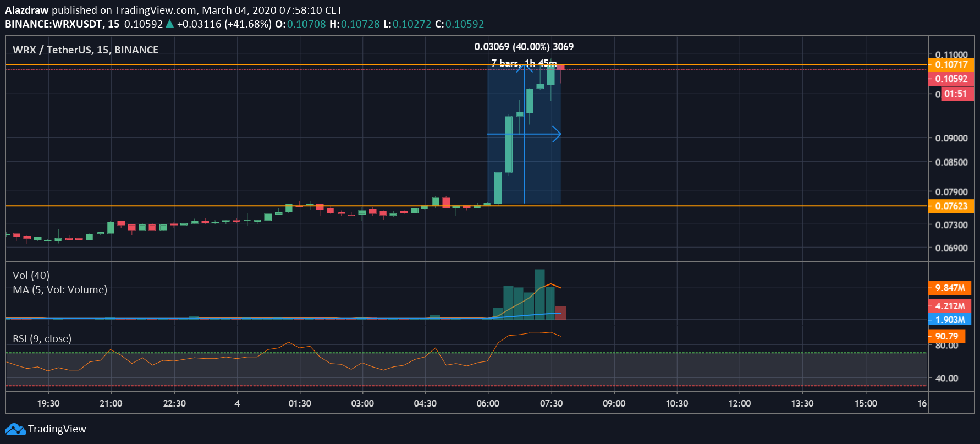Click the 06:00 marker on the time axis
Viewport: 980px width, 444px height.
488,403
